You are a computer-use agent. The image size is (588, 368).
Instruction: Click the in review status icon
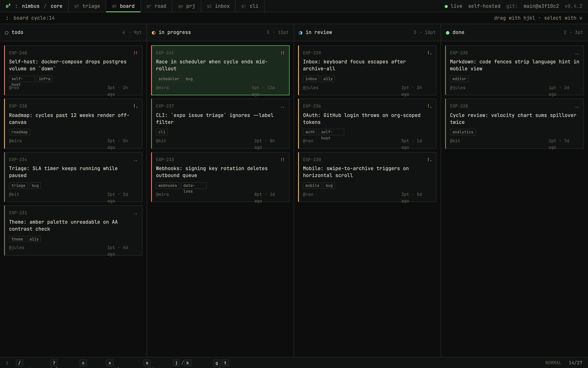(301, 33)
